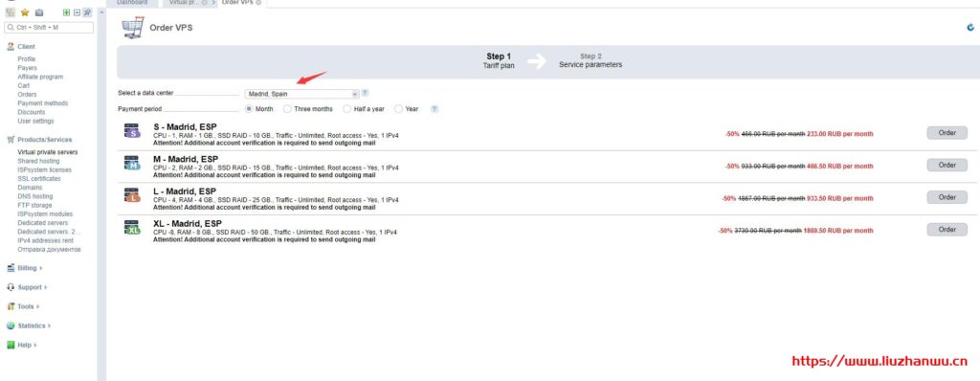Viewport: 980px width, 381px height.
Task: Click the refresh icon at top right
Action: [970, 28]
